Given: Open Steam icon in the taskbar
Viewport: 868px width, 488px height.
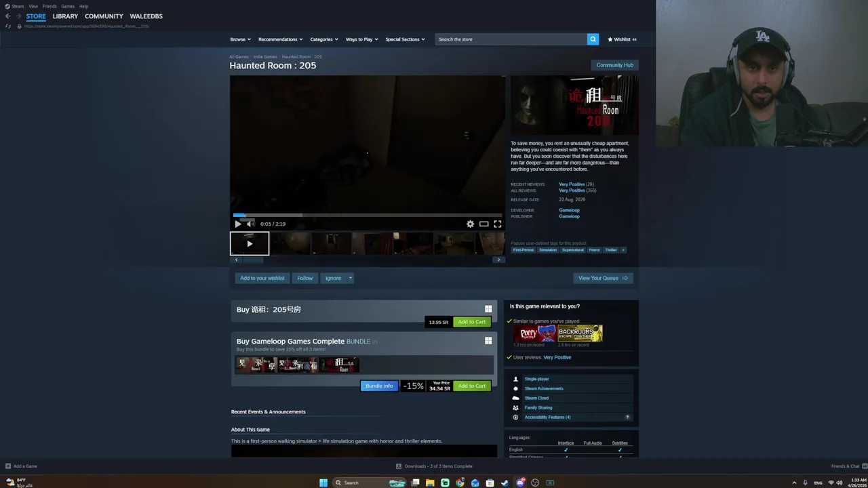Looking at the screenshot, I should pyautogui.click(x=505, y=483).
